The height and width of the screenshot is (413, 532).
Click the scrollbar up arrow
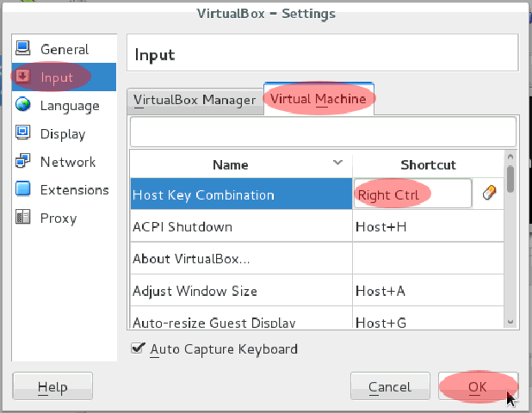click(510, 157)
